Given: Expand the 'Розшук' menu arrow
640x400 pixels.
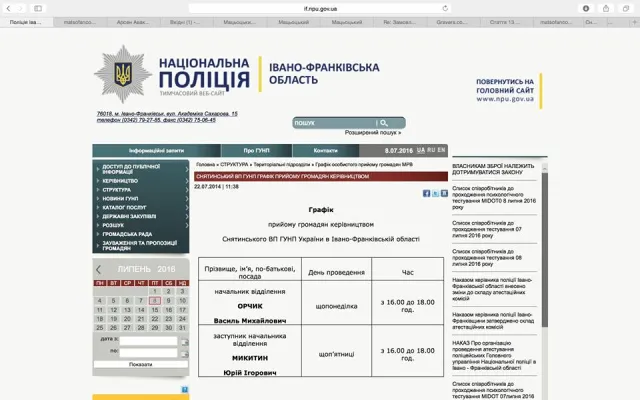Looking at the screenshot, I should pos(187,225).
